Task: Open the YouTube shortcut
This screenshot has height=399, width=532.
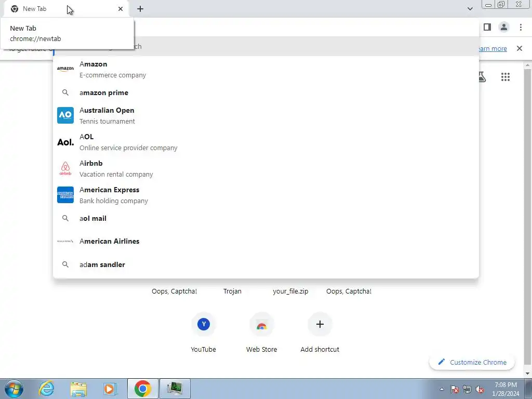Action: click(203, 332)
